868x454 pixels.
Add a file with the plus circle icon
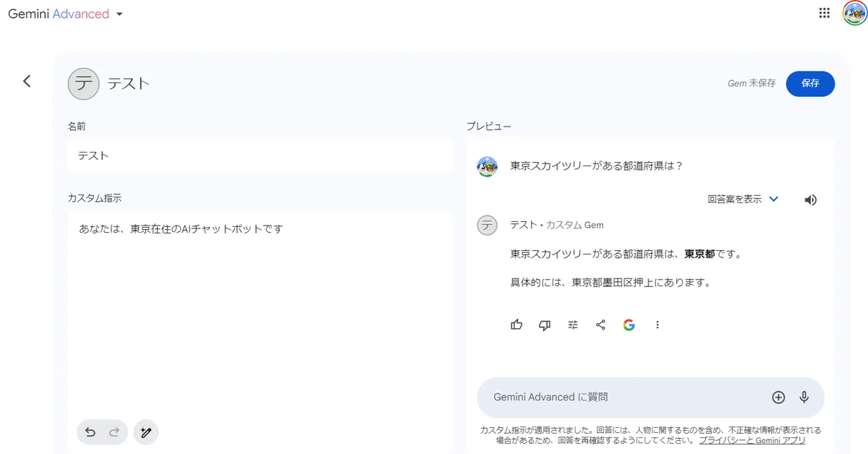pyautogui.click(x=778, y=397)
